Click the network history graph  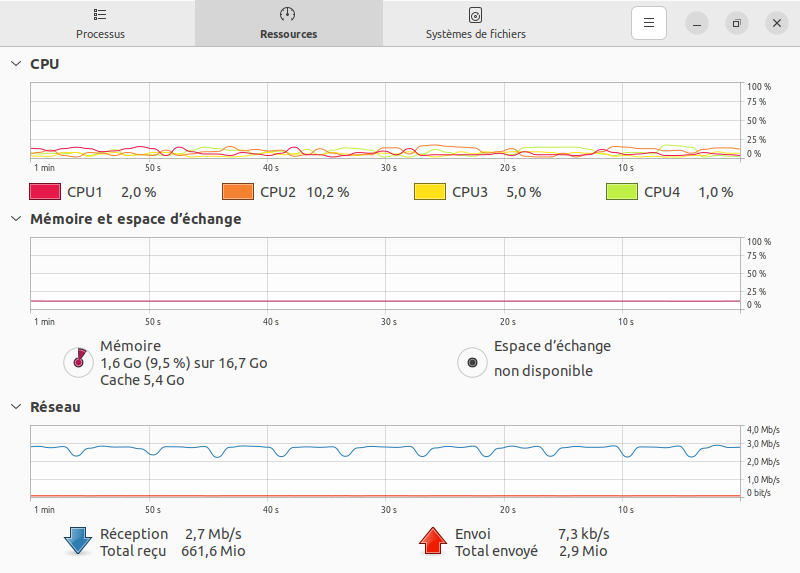coord(385,461)
